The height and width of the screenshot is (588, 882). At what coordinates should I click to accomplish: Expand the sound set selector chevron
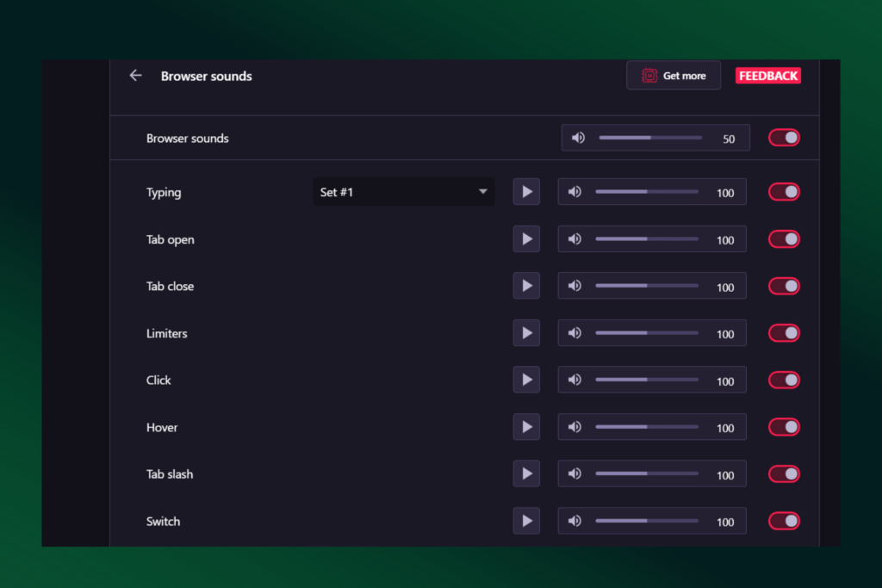(482, 191)
